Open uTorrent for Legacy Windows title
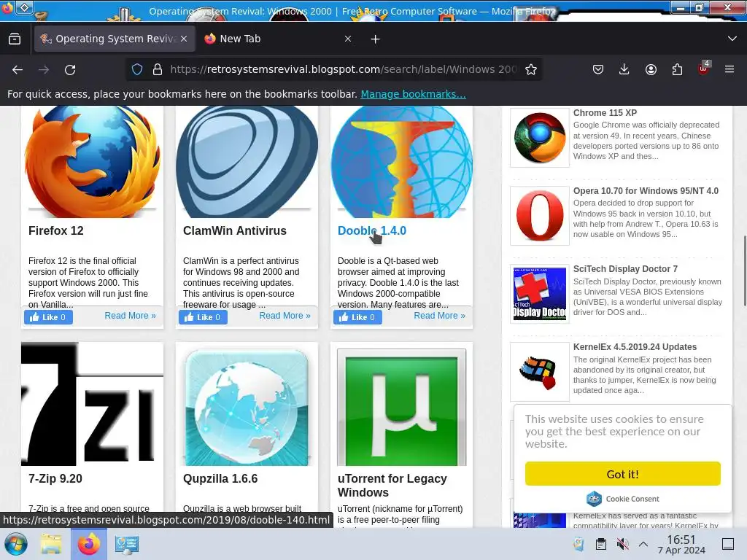The height and width of the screenshot is (560, 747). pyautogui.click(x=392, y=485)
